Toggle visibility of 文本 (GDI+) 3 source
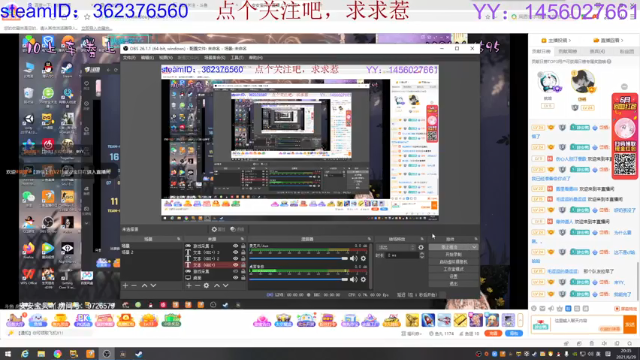This screenshot has width=640, height=360. pos(235,252)
